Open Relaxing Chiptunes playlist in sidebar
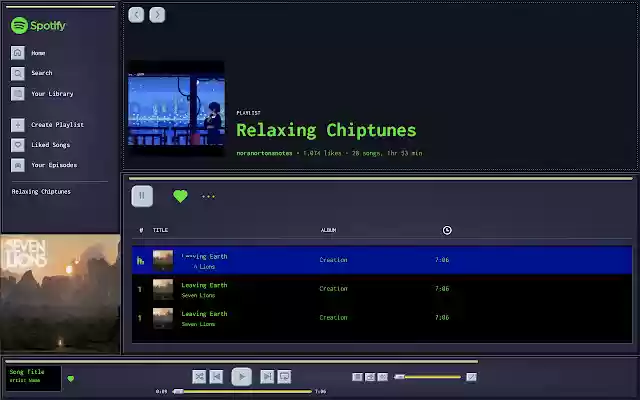640x400 pixels. pos(41,191)
